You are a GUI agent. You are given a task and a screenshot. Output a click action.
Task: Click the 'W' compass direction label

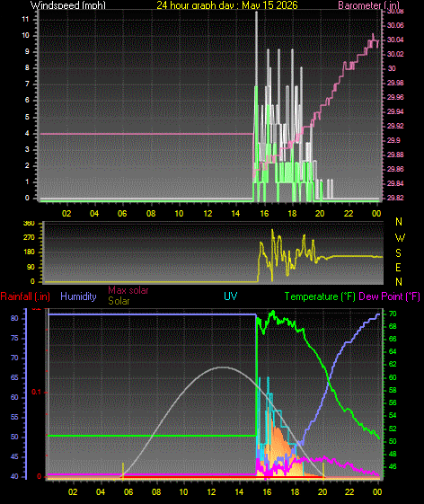[x=400, y=238]
